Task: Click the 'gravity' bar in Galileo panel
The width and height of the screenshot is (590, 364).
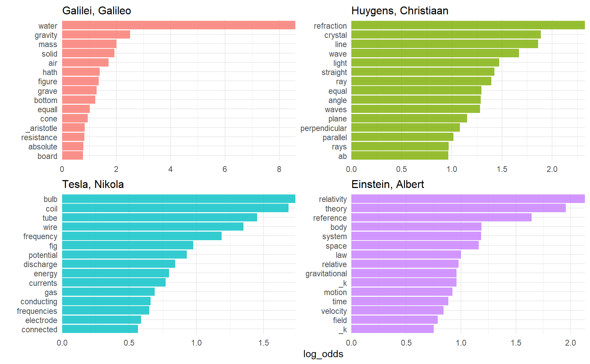Action: (96, 34)
